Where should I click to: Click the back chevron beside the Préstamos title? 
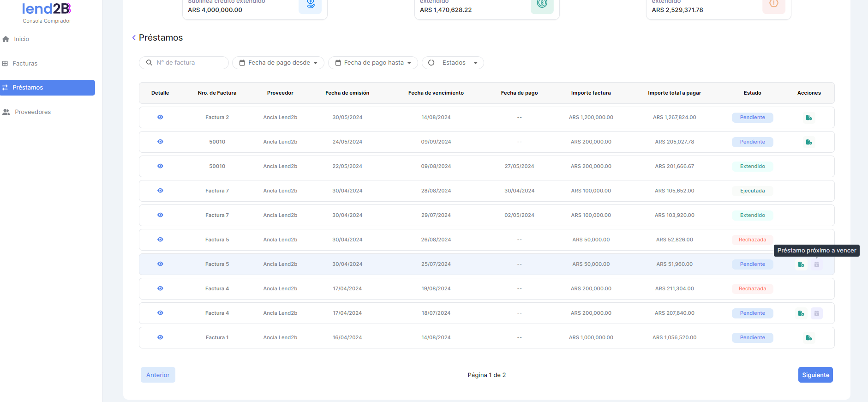tap(134, 38)
